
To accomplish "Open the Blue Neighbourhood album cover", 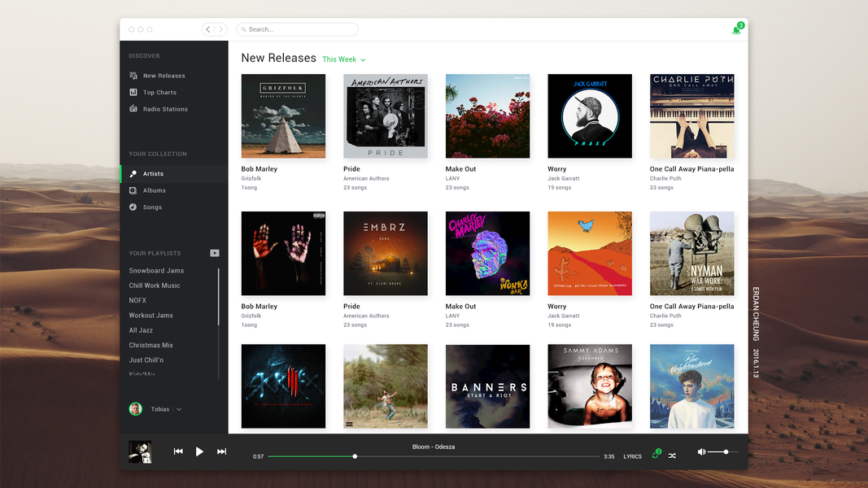I will click(x=692, y=386).
